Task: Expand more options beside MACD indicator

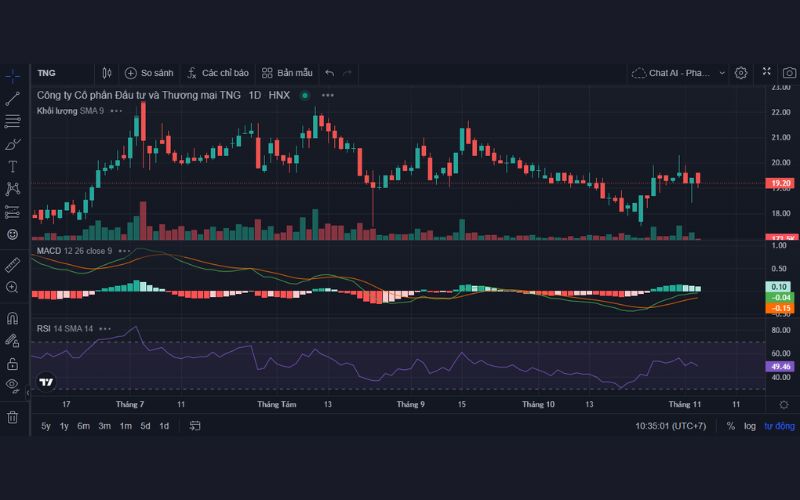Action: tap(124, 251)
